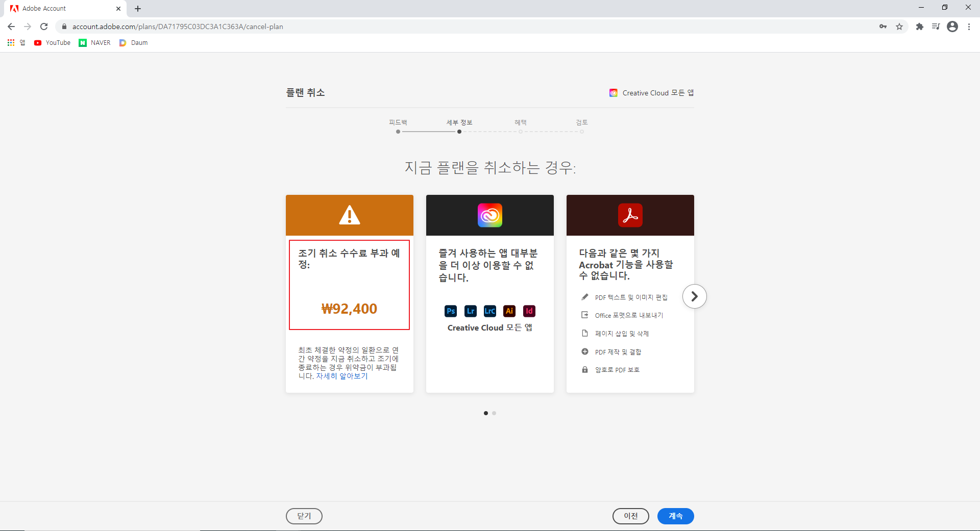
Task: Select the second carousel page dot
Action: point(494,413)
